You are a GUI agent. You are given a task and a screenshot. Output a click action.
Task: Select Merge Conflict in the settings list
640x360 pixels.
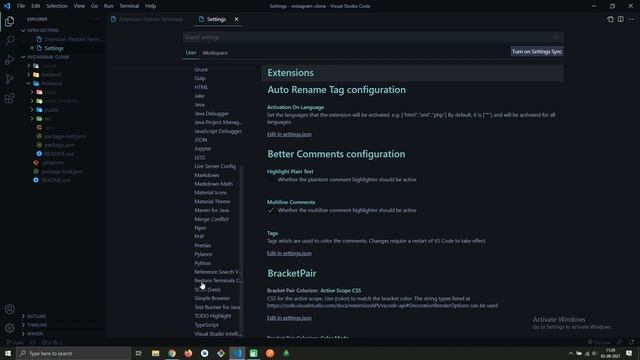click(x=211, y=219)
